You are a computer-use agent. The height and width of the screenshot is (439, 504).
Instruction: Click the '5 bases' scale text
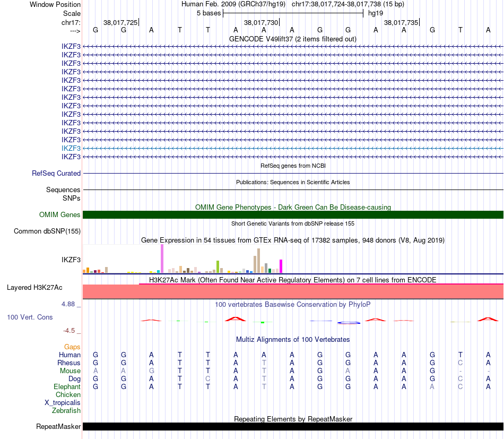pos(209,13)
